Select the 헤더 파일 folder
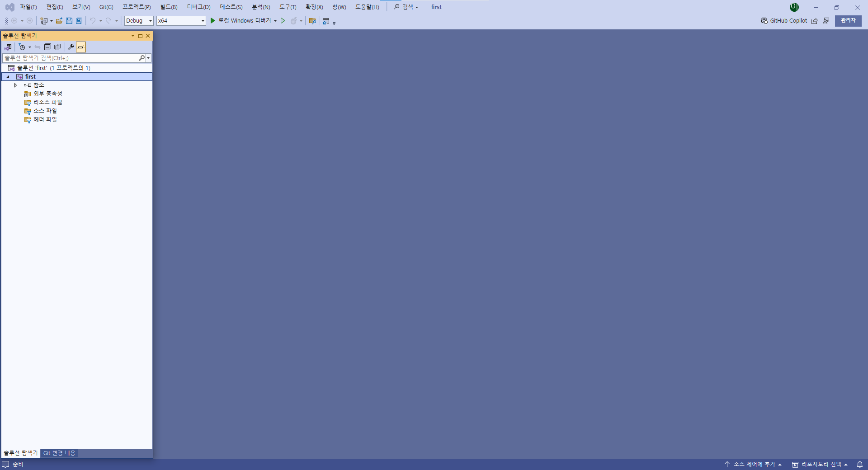This screenshot has height=470, width=868. (77, 120)
